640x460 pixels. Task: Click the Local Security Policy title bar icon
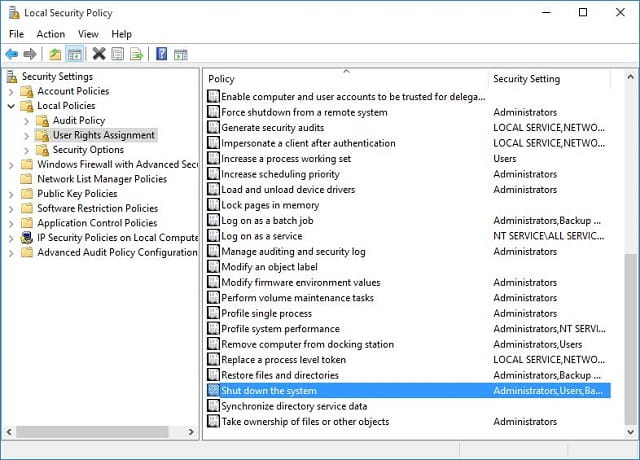tap(14, 13)
